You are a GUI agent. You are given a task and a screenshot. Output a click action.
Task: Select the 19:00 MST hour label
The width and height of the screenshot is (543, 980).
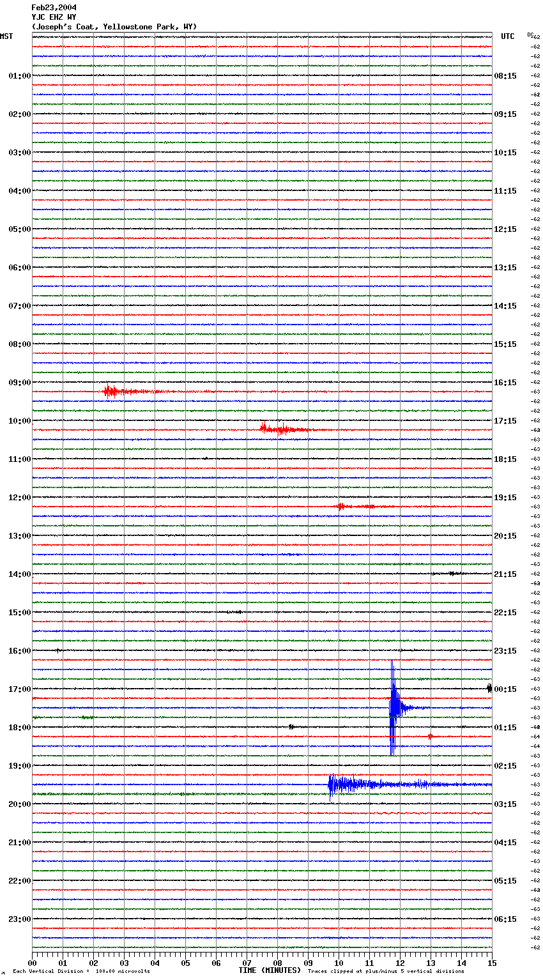[x=19, y=766]
